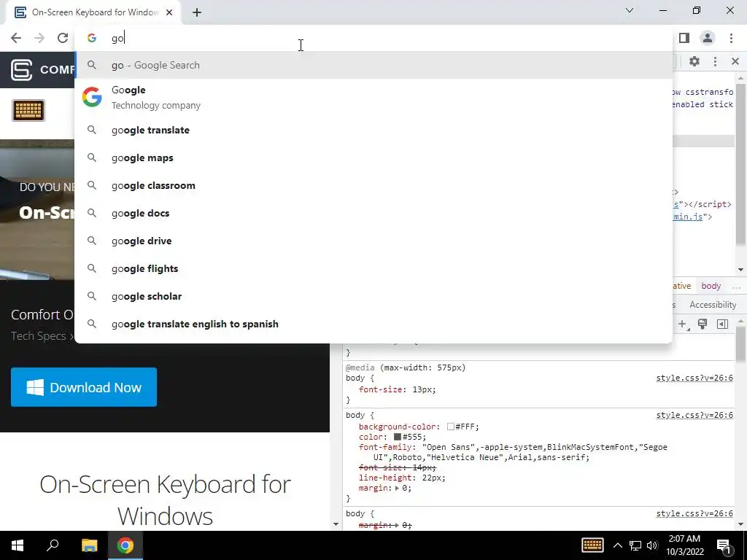Click the address bar input field

374,38
